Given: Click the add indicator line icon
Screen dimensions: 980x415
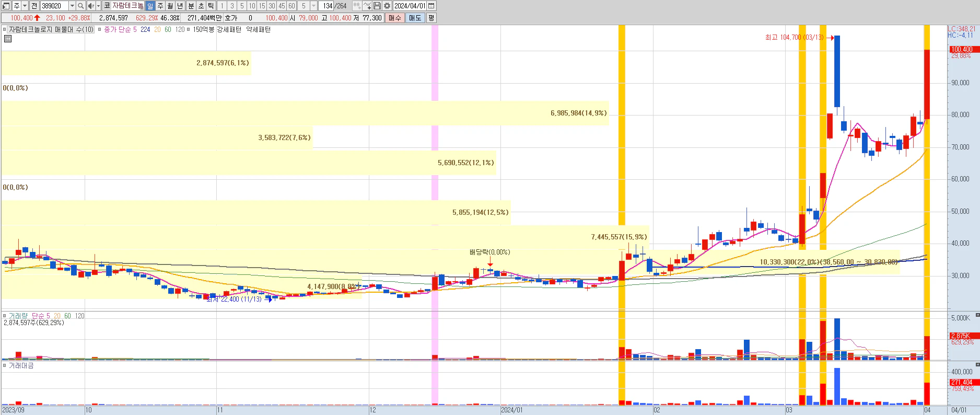Looking at the screenshot, I should coord(367,6).
